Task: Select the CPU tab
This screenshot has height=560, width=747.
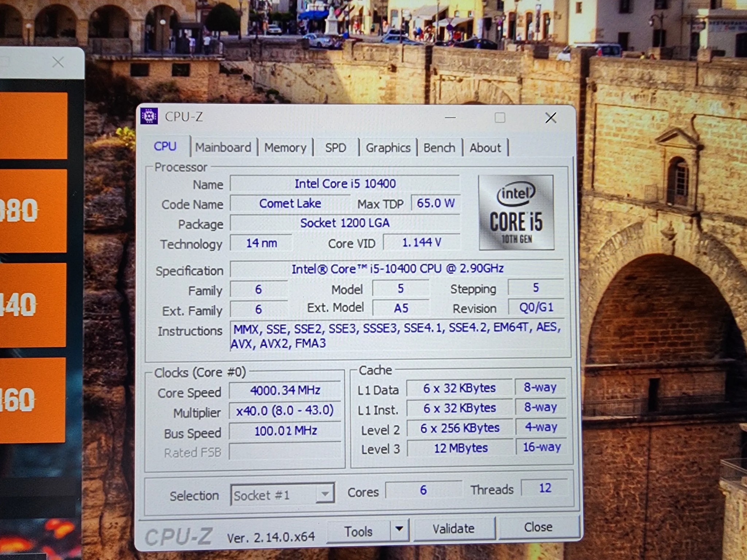Action: [165, 146]
